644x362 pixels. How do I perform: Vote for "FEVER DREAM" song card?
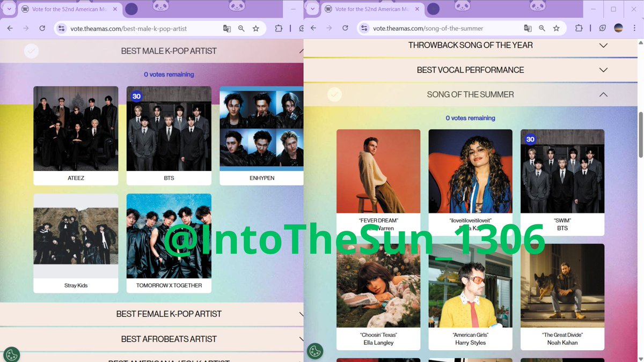pos(378,182)
